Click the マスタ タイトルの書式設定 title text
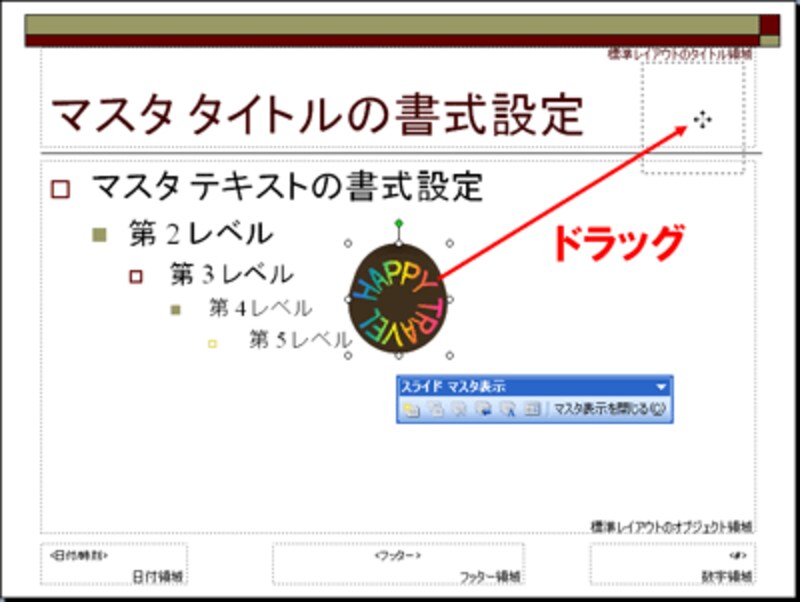The width and height of the screenshot is (800, 602). pyautogui.click(x=317, y=115)
